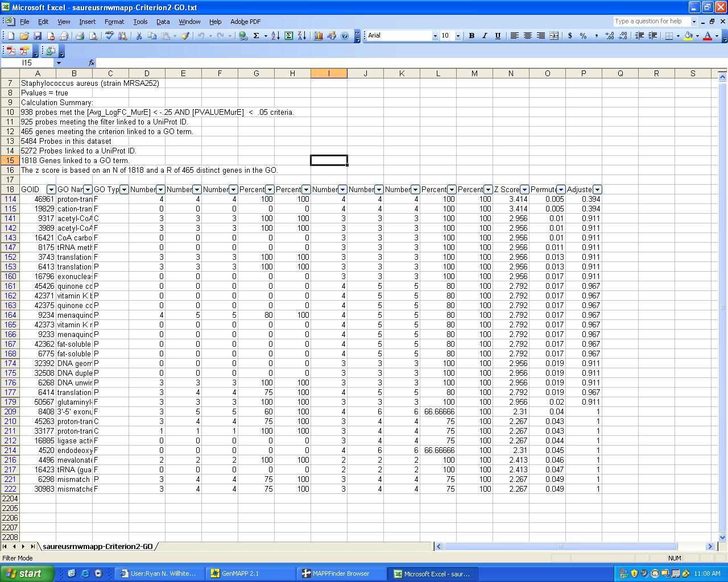Run the Spelling check tool

click(109, 36)
